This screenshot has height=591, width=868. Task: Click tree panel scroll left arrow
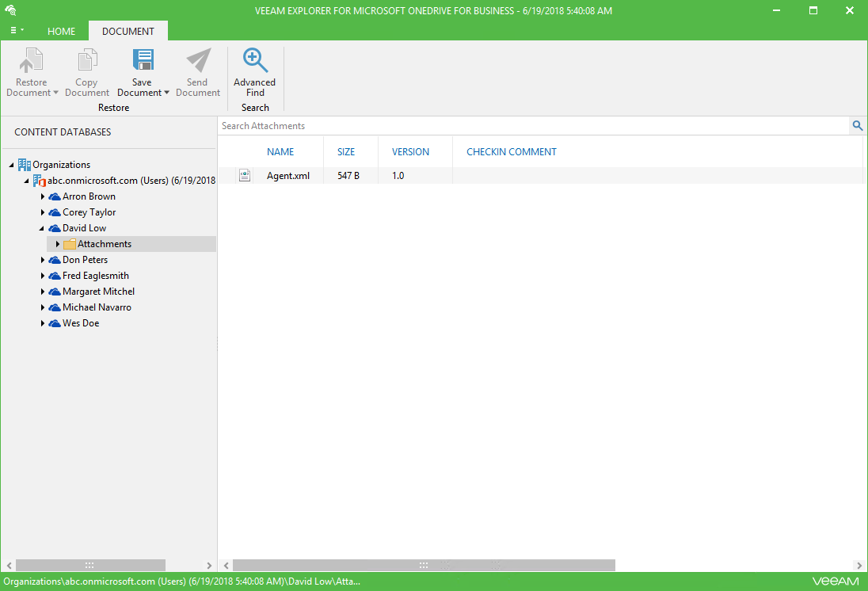(9, 566)
